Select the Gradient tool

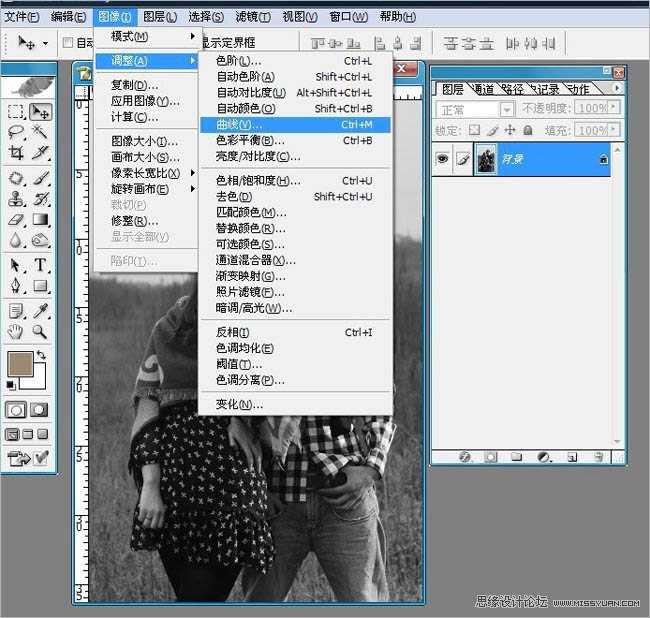pos(41,220)
